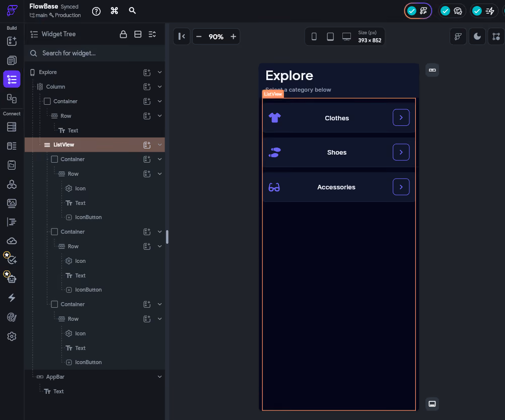Collapse the ListView tree node chevron
The image size is (505, 420).
(160, 145)
